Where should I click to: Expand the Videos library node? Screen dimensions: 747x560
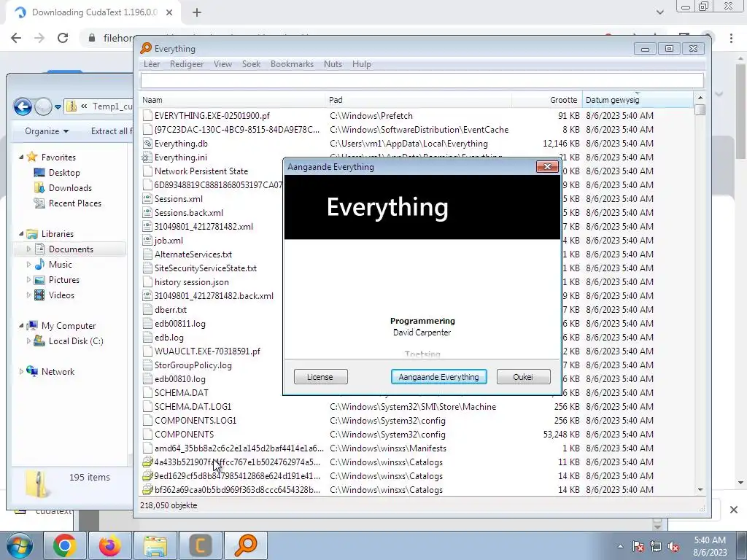pos(28,295)
